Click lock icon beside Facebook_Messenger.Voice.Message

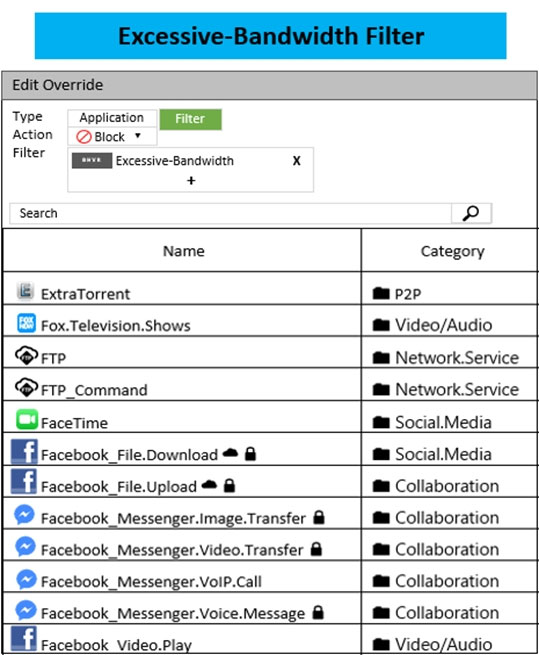[318, 612]
